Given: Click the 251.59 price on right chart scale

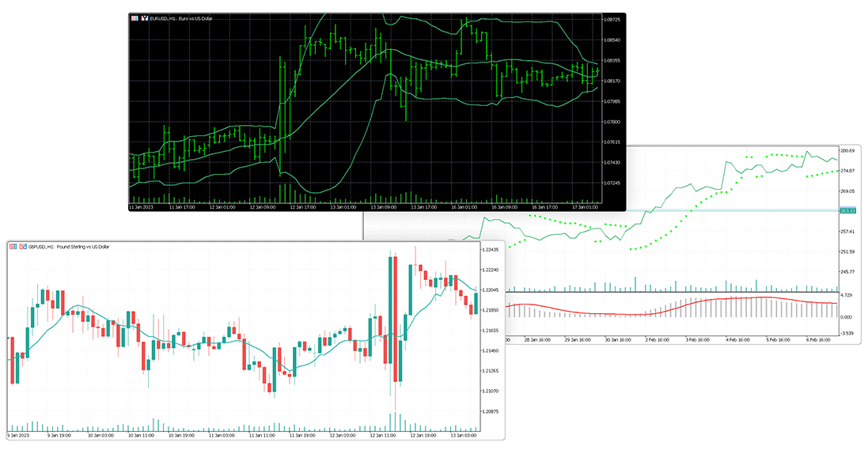Looking at the screenshot, I should click(x=847, y=251).
